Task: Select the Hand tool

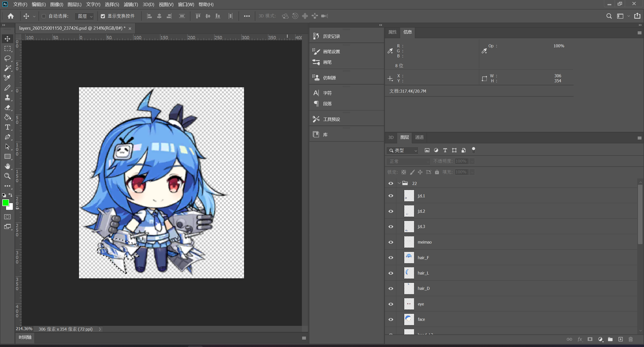Action: [x=7, y=166]
